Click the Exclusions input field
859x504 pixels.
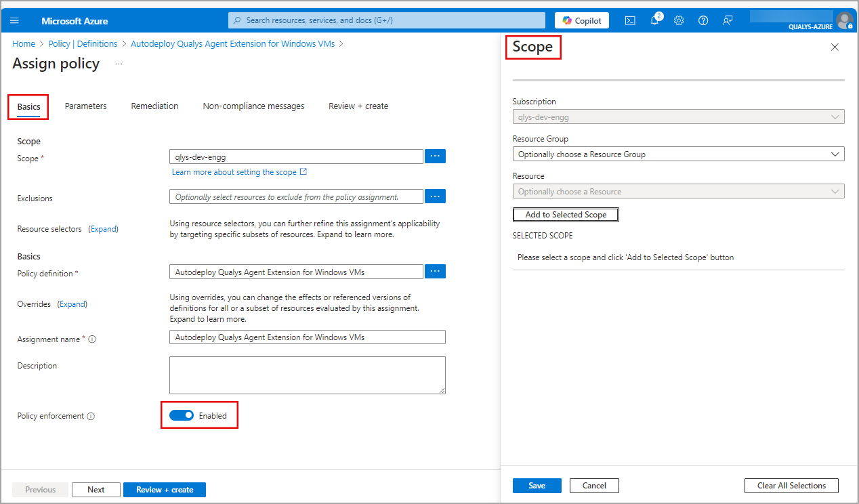pyautogui.click(x=296, y=196)
